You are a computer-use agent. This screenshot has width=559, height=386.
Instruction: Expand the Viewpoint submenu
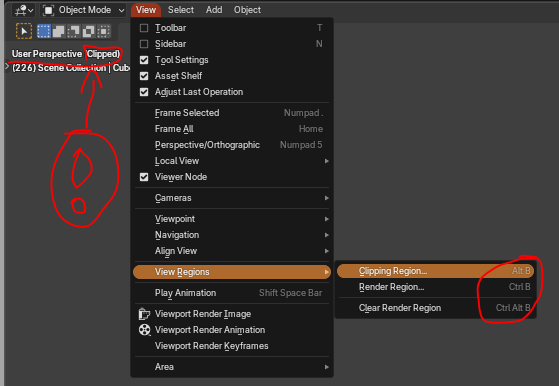tap(232, 219)
